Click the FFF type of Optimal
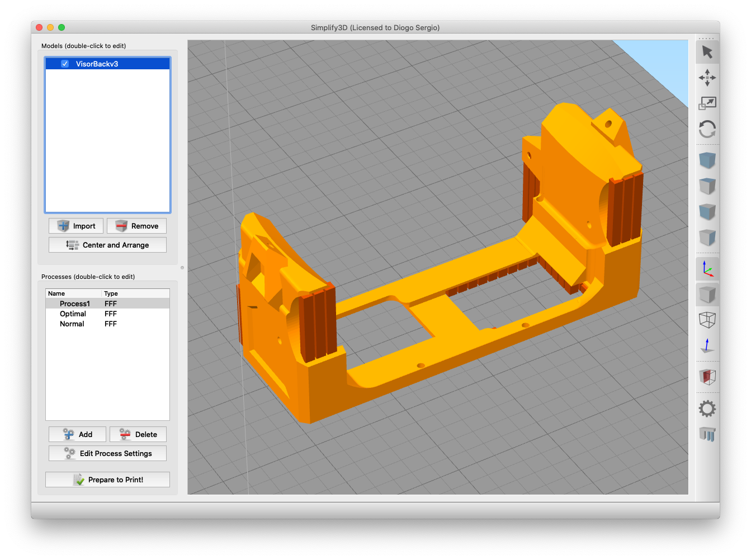The width and height of the screenshot is (751, 560). (x=111, y=314)
